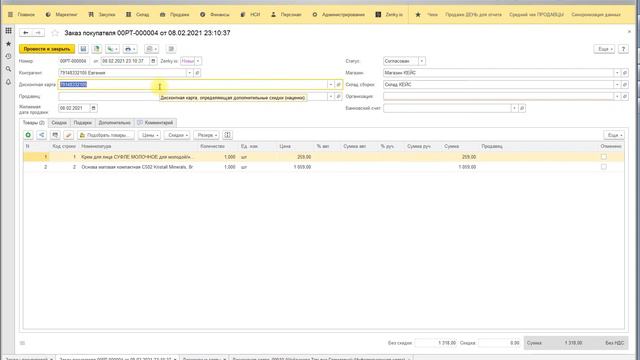Screen dimensions: 640x360
Task: Open the Скидки dropdown button in goods toolbar
Action: [177, 135]
